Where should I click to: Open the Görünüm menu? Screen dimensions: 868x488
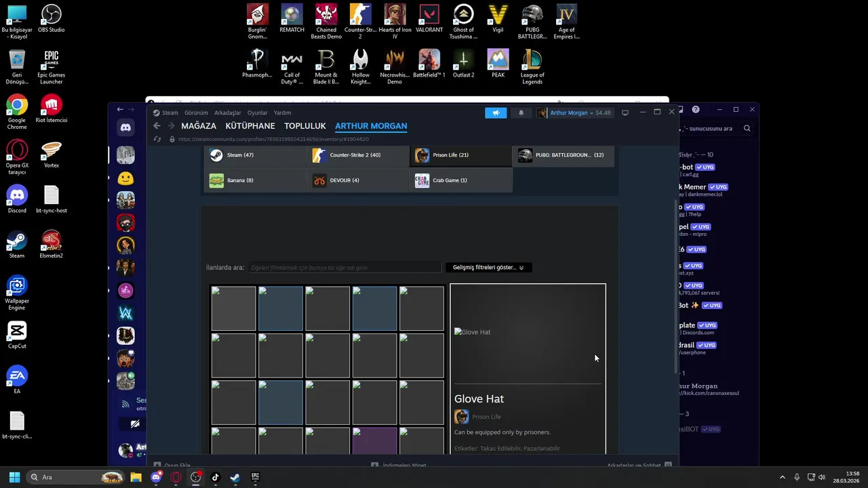(x=196, y=113)
